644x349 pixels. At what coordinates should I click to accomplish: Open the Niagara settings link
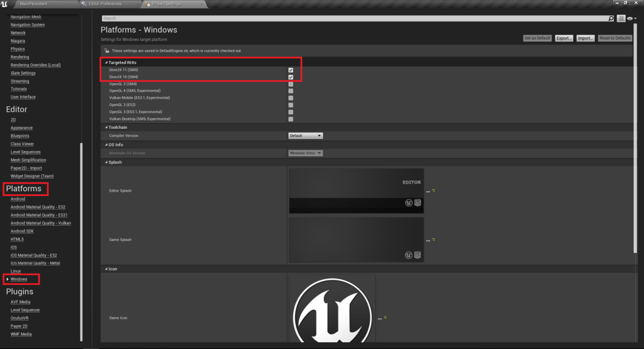point(18,41)
